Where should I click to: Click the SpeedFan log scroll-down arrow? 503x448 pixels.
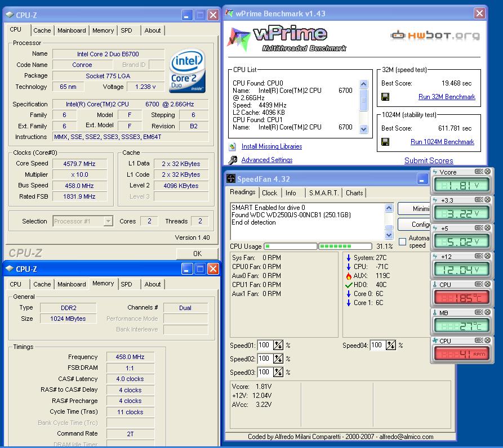click(389, 235)
